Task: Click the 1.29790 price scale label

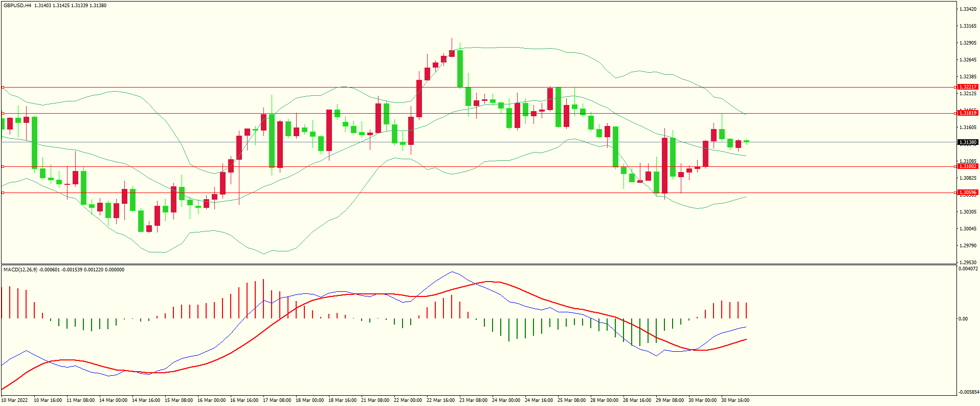Action: pyautogui.click(x=968, y=246)
